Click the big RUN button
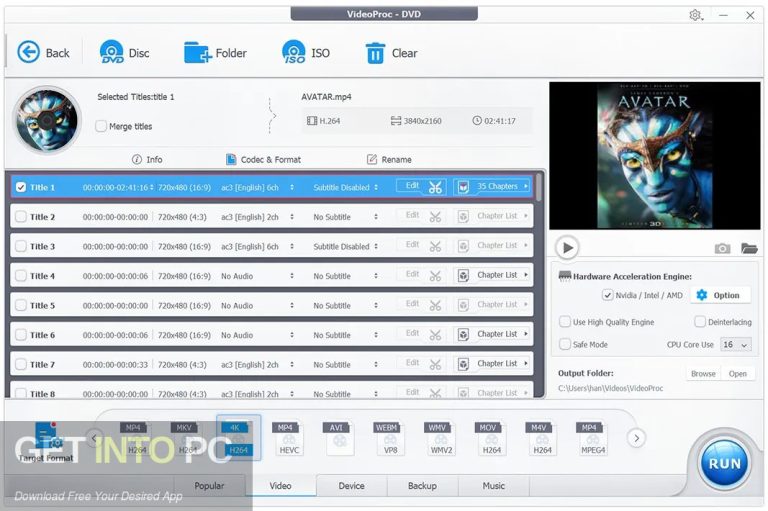 pos(724,463)
